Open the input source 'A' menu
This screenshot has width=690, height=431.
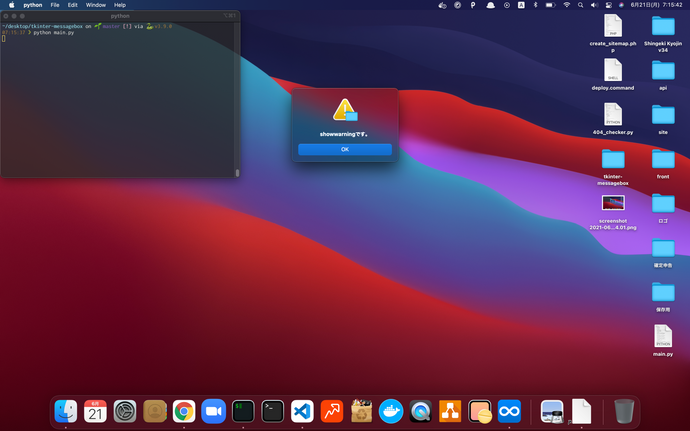(x=521, y=5)
